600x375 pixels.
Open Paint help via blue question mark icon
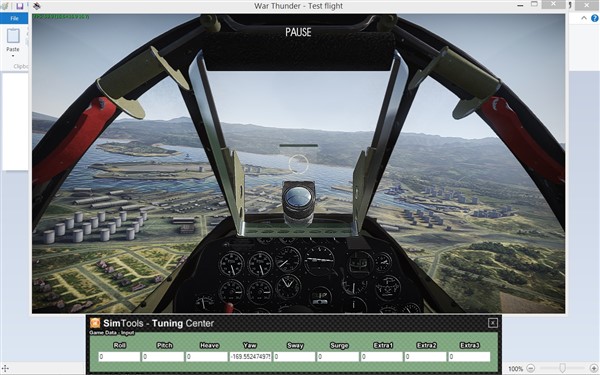tap(595, 18)
